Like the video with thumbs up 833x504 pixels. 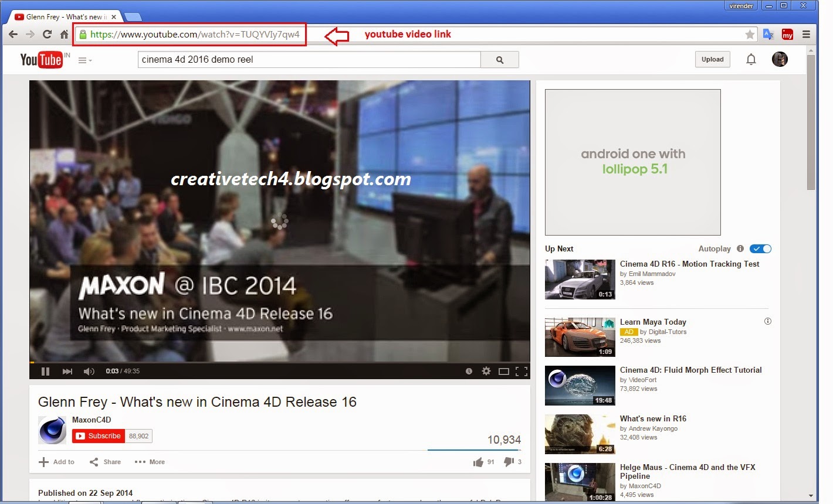point(478,462)
